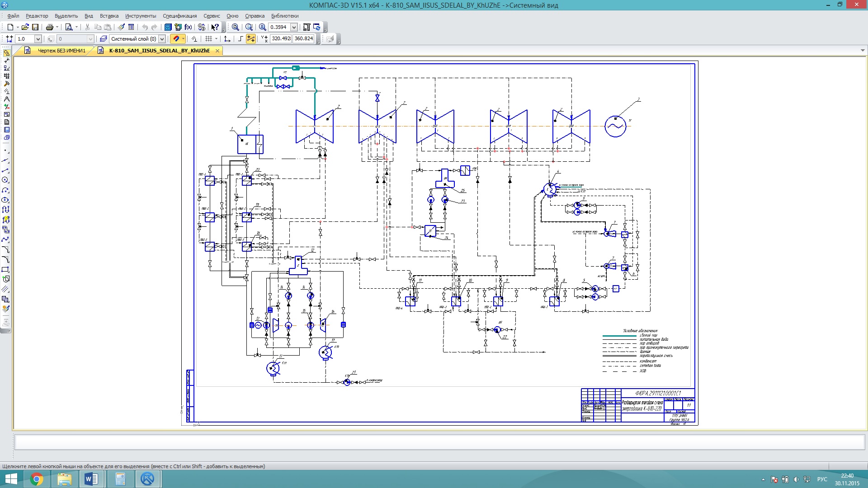Open the Справка menu
The image size is (868, 488).
pyautogui.click(x=255, y=16)
